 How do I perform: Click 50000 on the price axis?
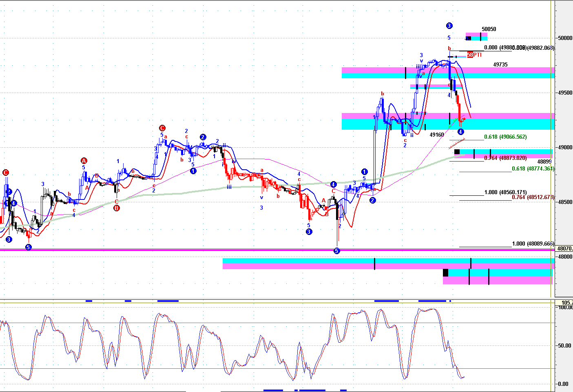[x=565, y=38]
